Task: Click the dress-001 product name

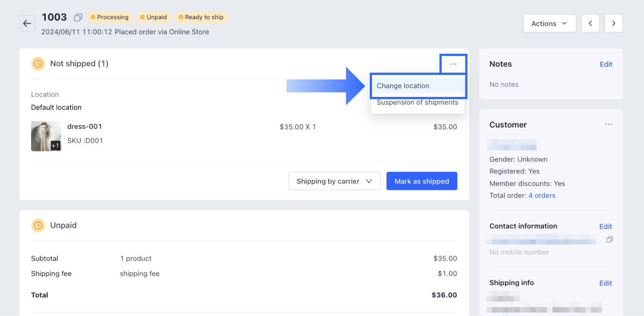Action: tap(84, 126)
